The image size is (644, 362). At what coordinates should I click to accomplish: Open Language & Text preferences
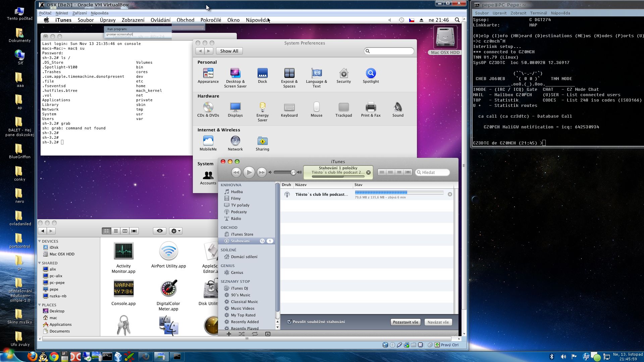click(316, 78)
